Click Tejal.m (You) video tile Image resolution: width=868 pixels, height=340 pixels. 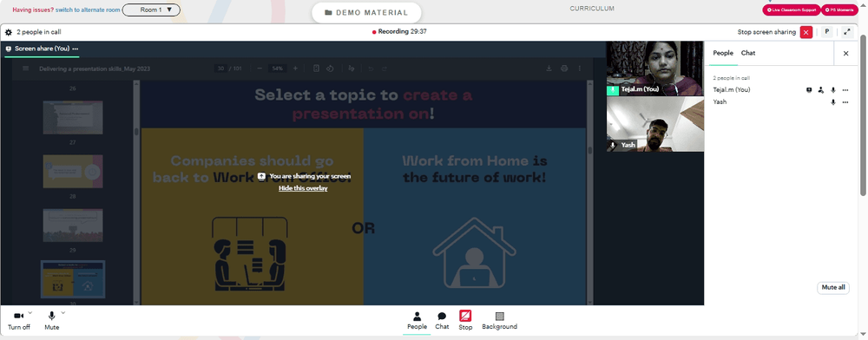[x=654, y=69]
